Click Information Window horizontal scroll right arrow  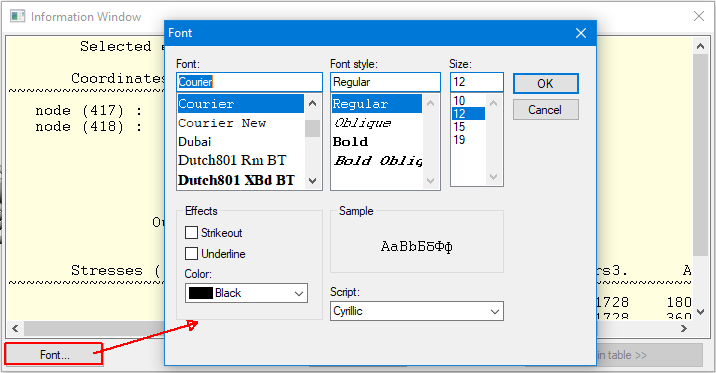coord(684,328)
